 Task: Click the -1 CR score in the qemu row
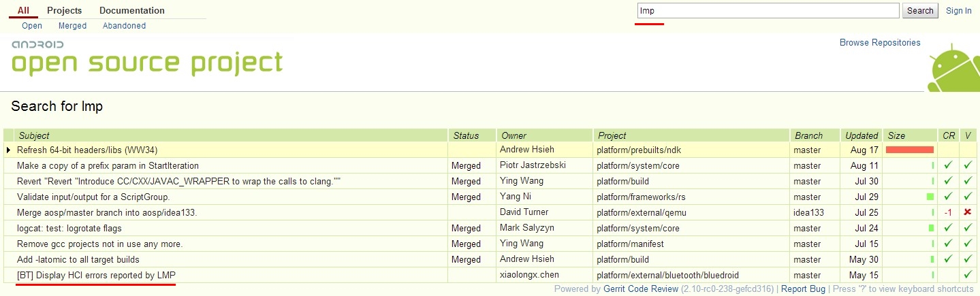pyautogui.click(x=948, y=212)
